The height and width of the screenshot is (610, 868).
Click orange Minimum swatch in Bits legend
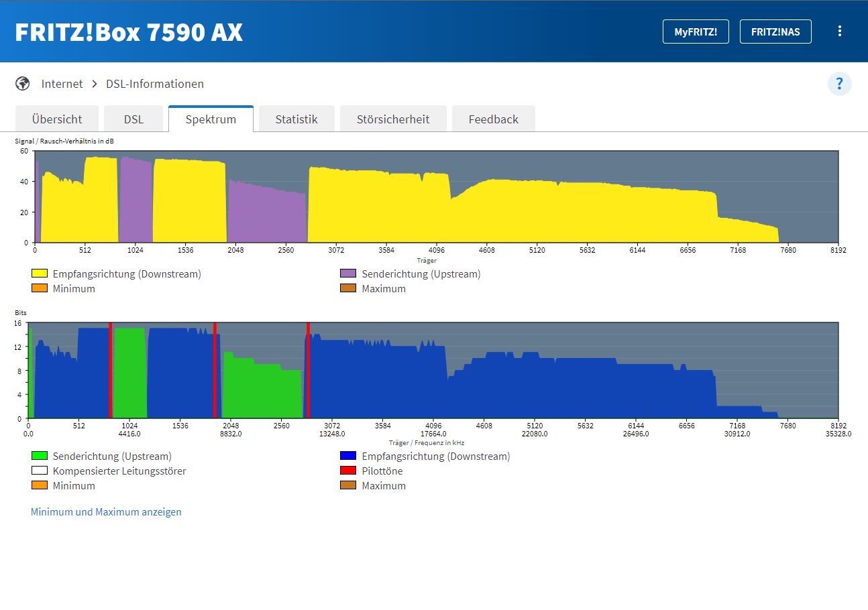coord(40,485)
